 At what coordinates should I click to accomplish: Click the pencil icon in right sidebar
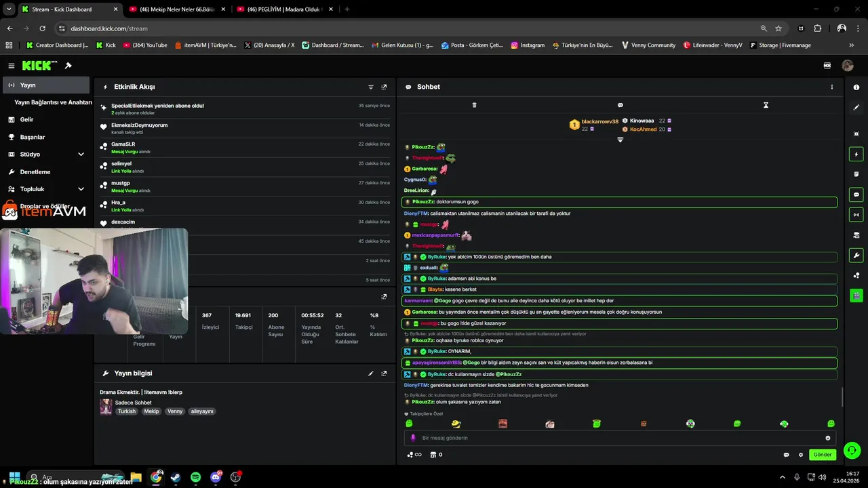pos(856,107)
